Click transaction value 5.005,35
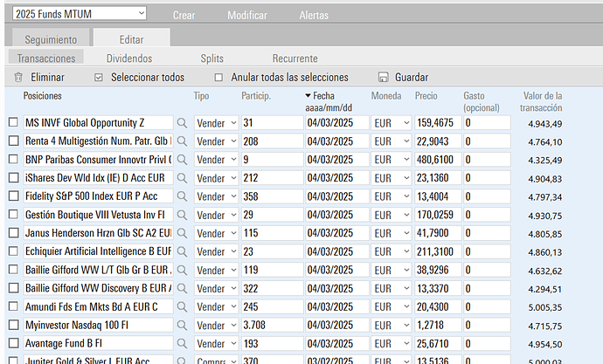 point(545,307)
